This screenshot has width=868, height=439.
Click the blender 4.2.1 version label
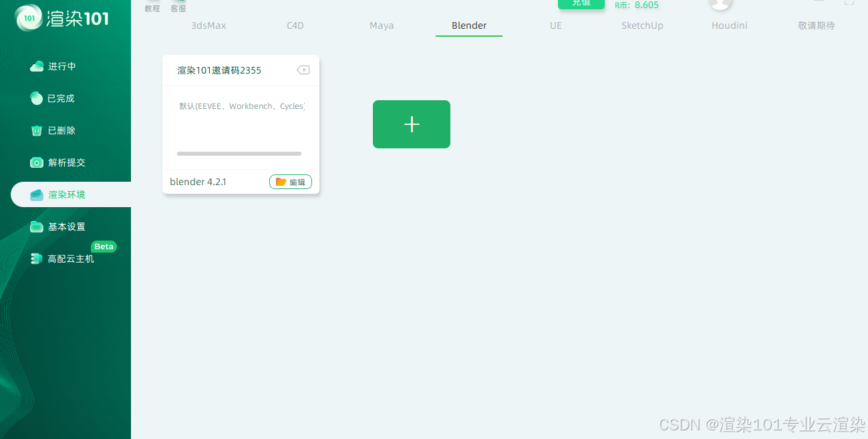(x=198, y=182)
